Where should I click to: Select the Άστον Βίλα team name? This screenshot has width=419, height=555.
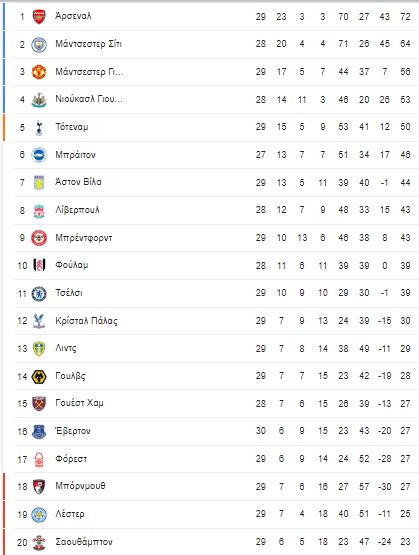pyautogui.click(x=78, y=182)
